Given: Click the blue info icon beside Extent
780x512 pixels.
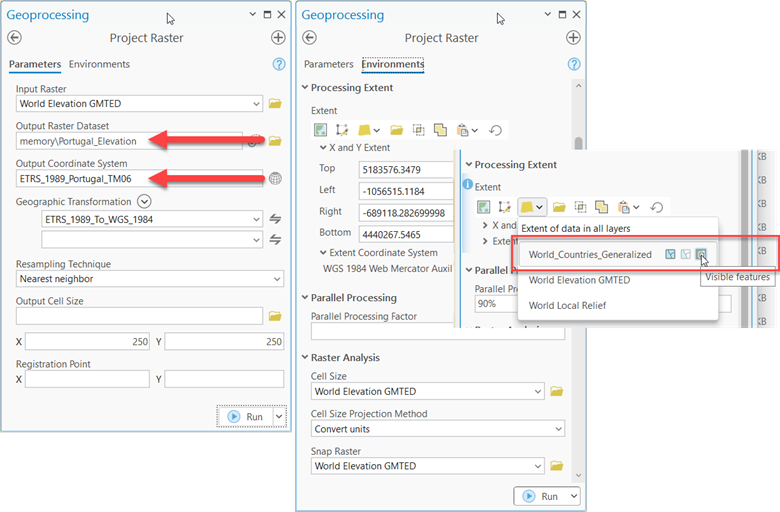Looking at the screenshot, I should click(468, 185).
